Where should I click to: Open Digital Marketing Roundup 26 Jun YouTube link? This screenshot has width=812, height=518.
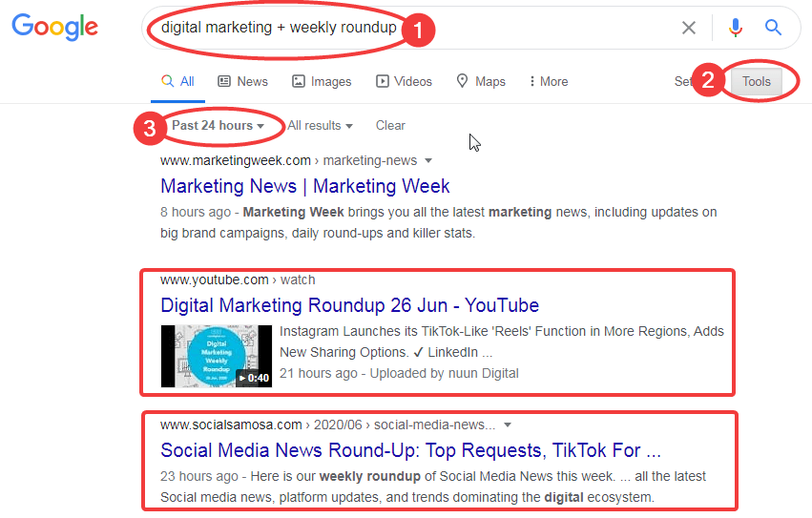[x=349, y=305]
